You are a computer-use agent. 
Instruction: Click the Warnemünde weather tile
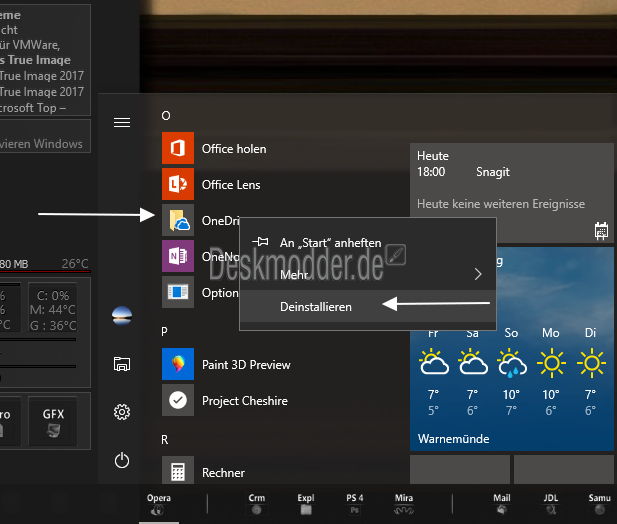pyautogui.click(x=512, y=349)
